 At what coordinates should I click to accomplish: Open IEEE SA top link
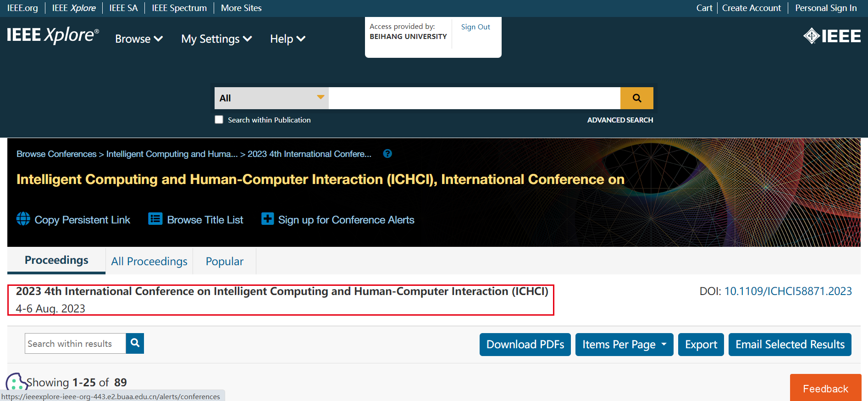click(x=123, y=8)
